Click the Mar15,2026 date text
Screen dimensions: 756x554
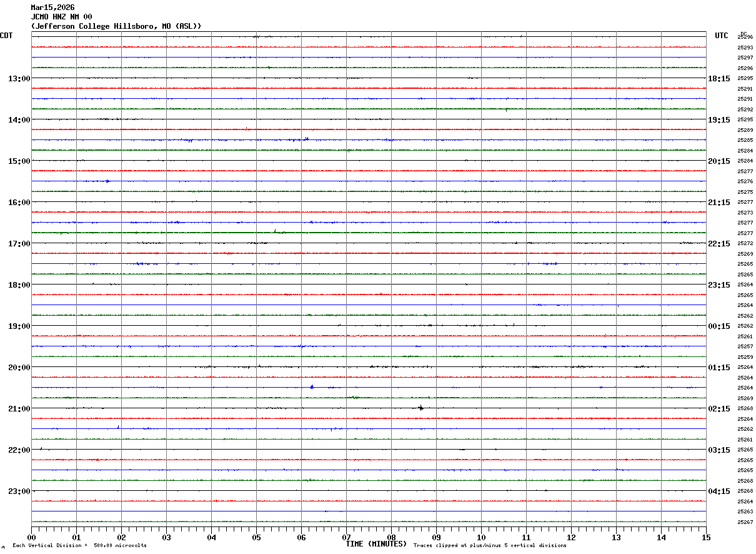[x=52, y=8]
